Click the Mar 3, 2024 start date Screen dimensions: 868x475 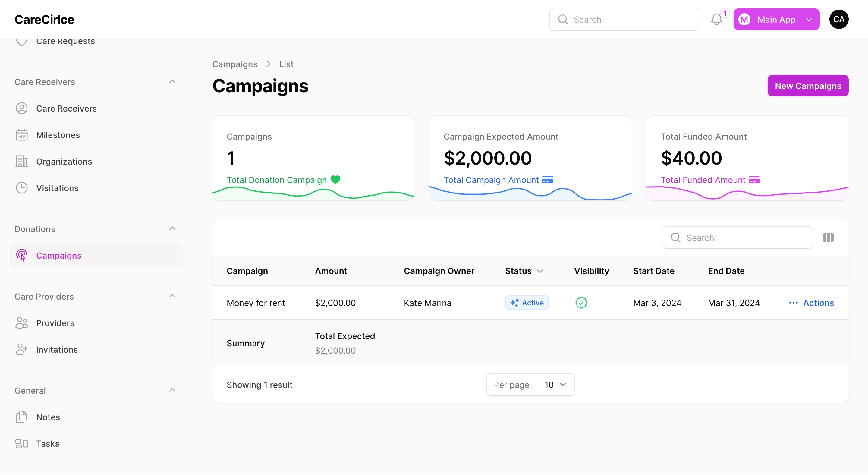657,303
